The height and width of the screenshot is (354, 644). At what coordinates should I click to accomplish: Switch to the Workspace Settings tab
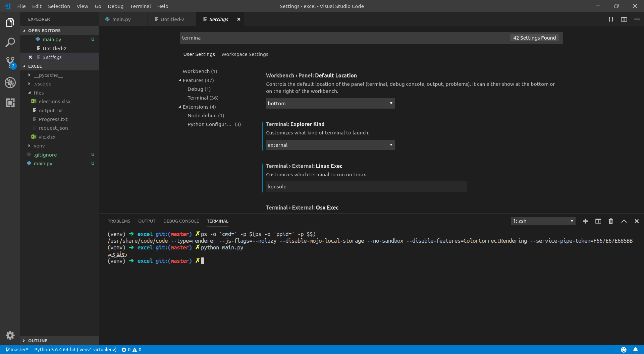[x=245, y=54]
